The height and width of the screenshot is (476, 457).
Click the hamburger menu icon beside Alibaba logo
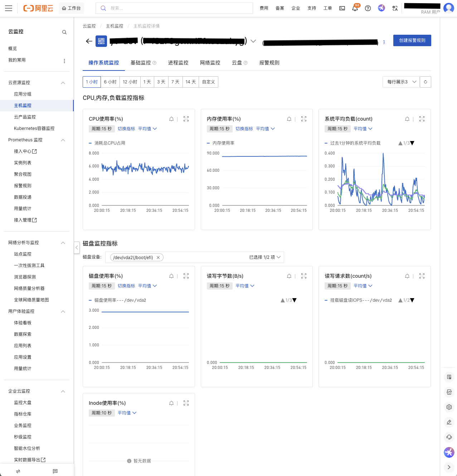(9, 8)
